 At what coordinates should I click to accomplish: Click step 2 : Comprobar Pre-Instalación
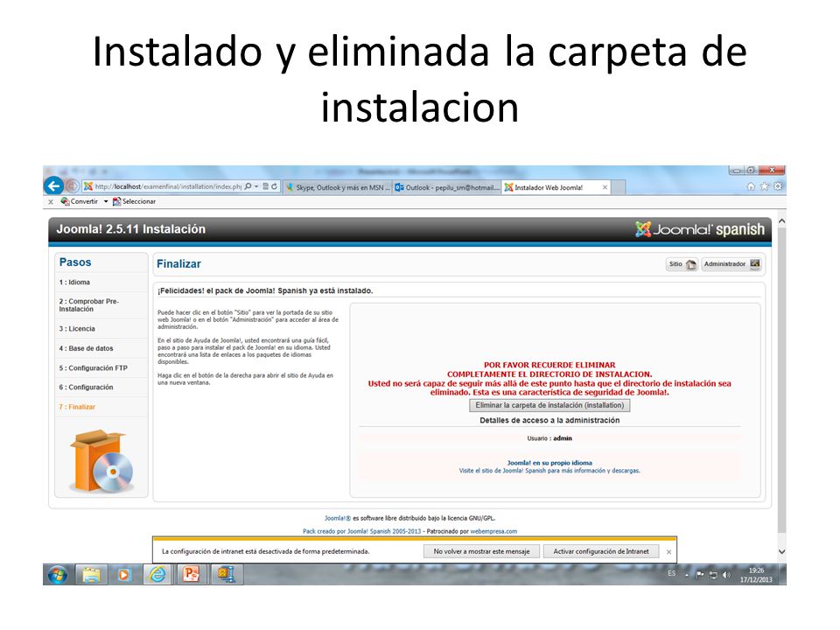tap(89, 305)
